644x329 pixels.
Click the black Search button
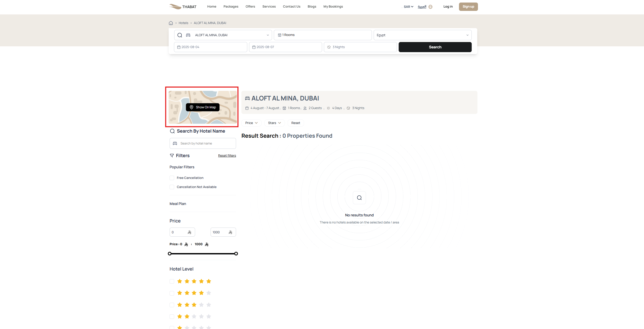pyautogui.click(x=435, y=47)
